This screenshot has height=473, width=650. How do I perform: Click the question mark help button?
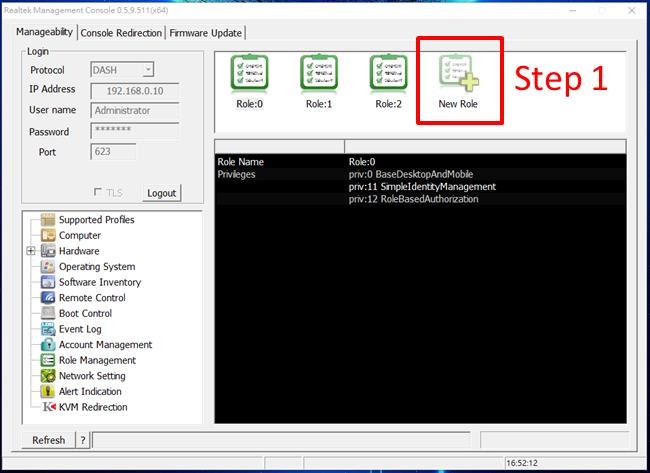point(83,440)
